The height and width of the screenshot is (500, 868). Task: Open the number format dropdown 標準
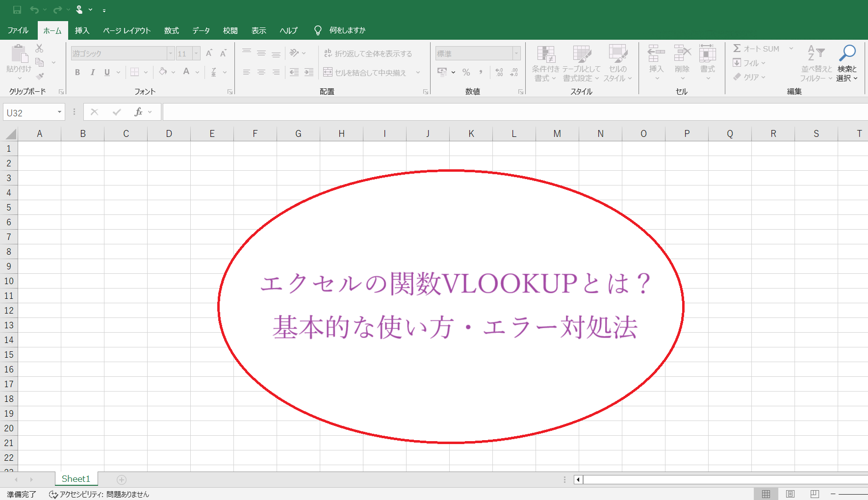click(x=516, y=53)
